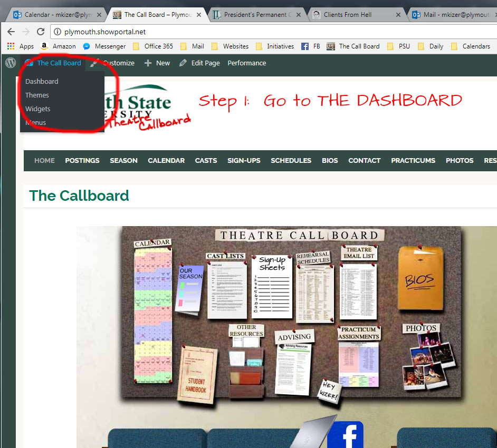
Task: Open the CASTS nav item
Action: coord(206,161)
